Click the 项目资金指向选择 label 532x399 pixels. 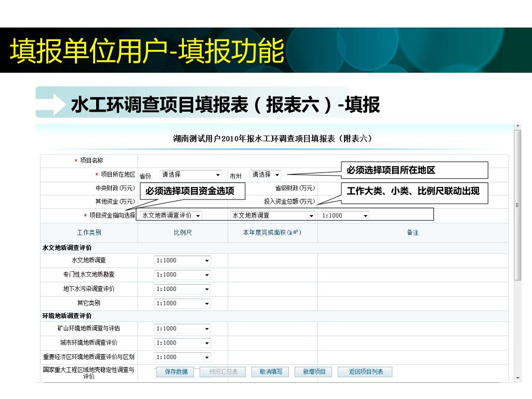112,216
